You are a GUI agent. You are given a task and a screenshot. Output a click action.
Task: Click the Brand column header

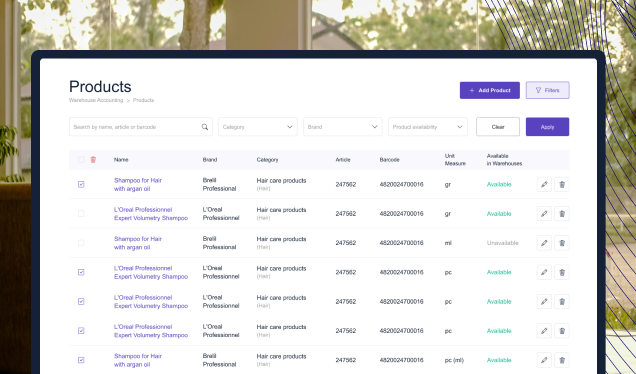pos(210,160)
